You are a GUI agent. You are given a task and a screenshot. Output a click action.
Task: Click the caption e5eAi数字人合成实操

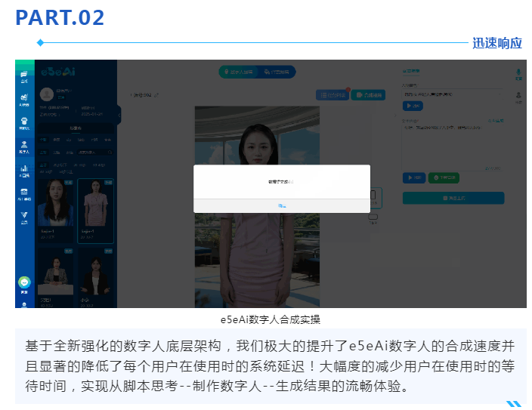(271, 319)
